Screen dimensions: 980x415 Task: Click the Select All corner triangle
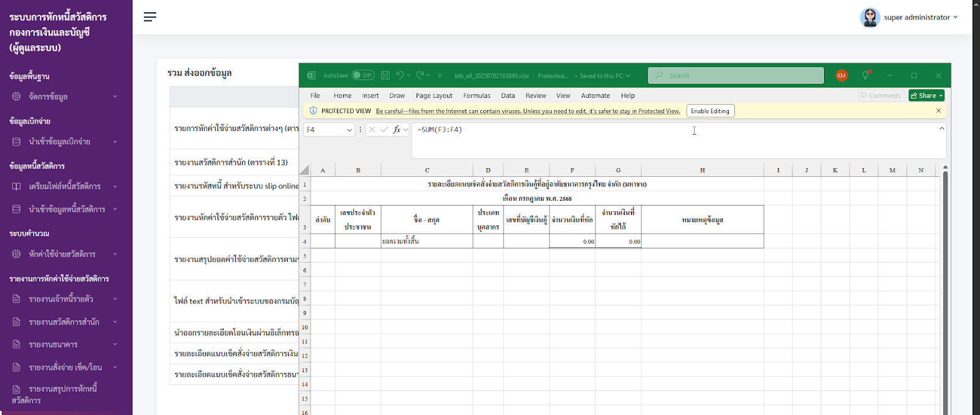coord(304,170)
